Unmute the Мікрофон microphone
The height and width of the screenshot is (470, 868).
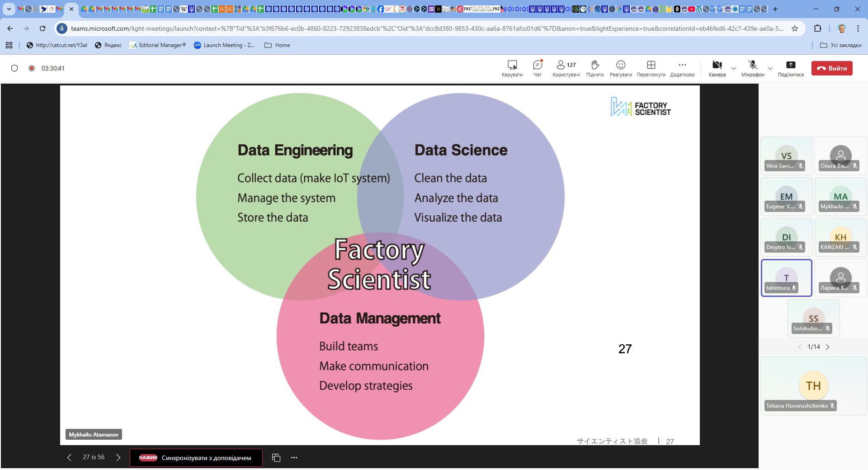(x=752, y=65)
